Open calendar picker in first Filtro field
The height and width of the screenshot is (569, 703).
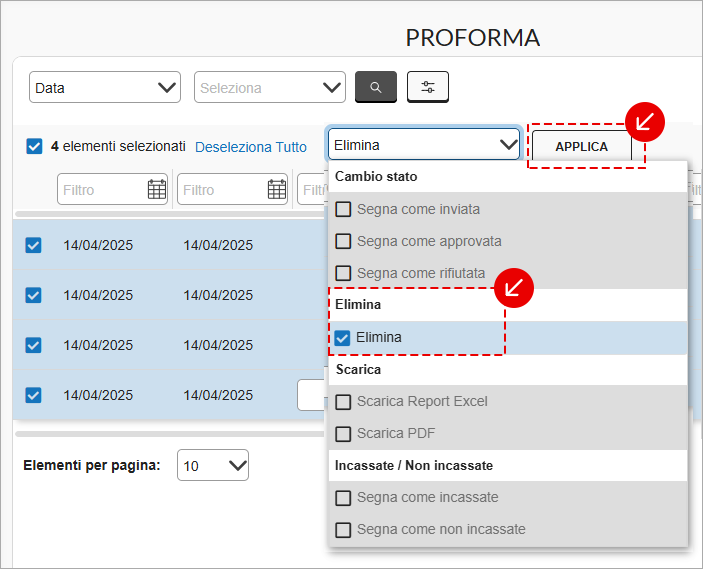click(156, 189)
